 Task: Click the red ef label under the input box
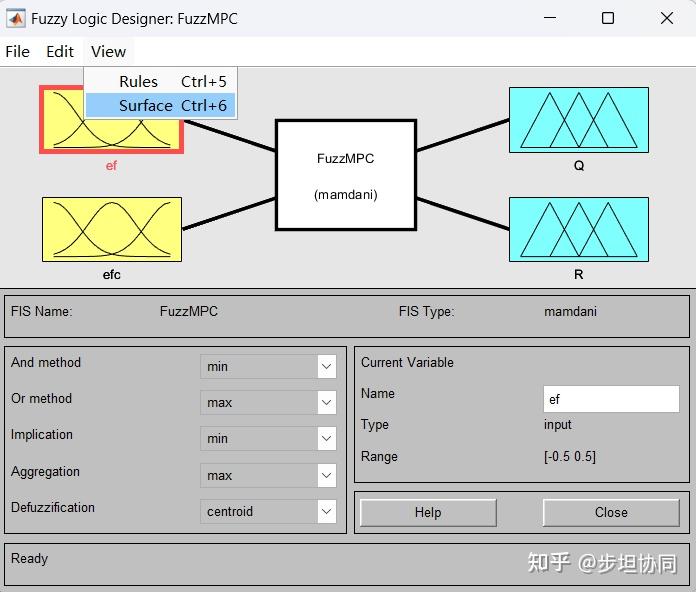(111, 166)
